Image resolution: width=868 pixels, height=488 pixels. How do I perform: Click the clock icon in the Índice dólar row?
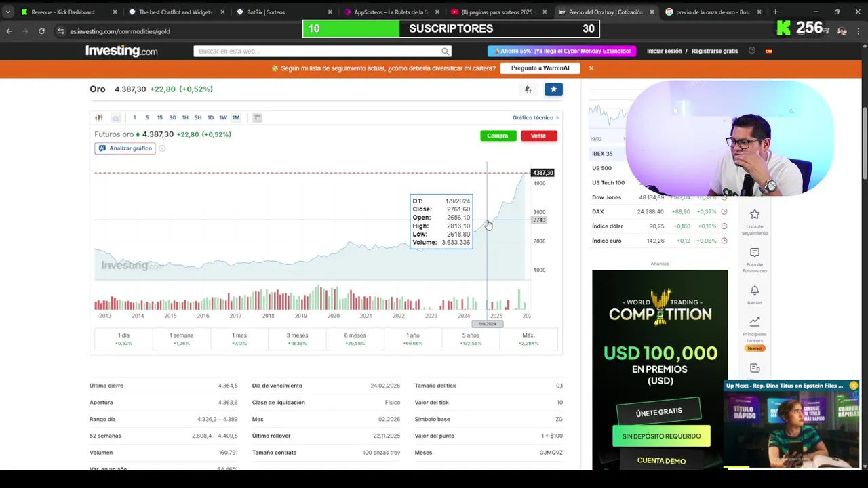pyautogui.click(x=724, y=226)
